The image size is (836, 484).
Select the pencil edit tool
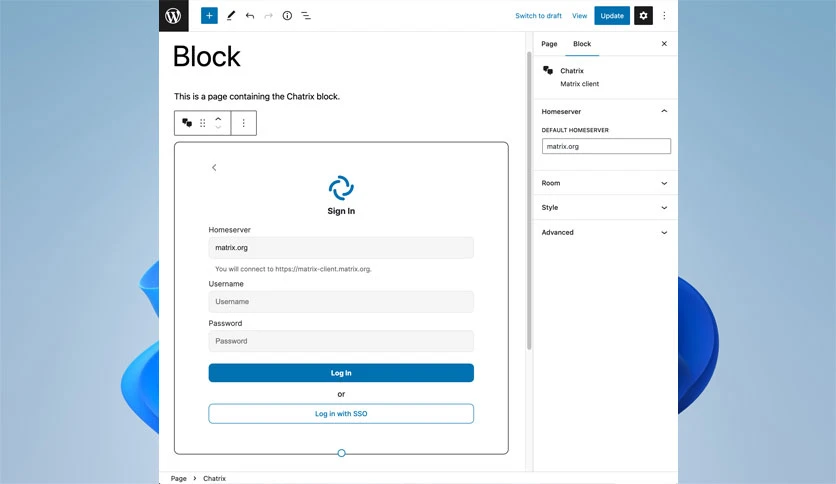click(231, 15)
